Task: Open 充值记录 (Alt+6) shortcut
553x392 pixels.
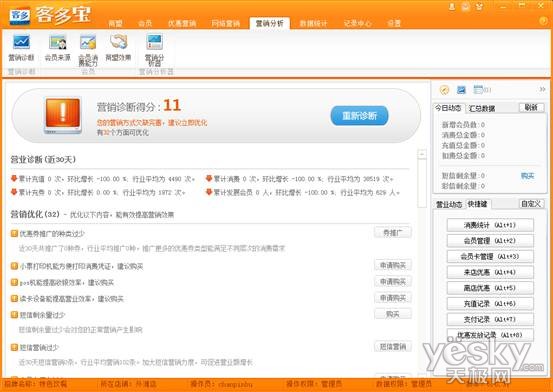Action: [490, 304]
